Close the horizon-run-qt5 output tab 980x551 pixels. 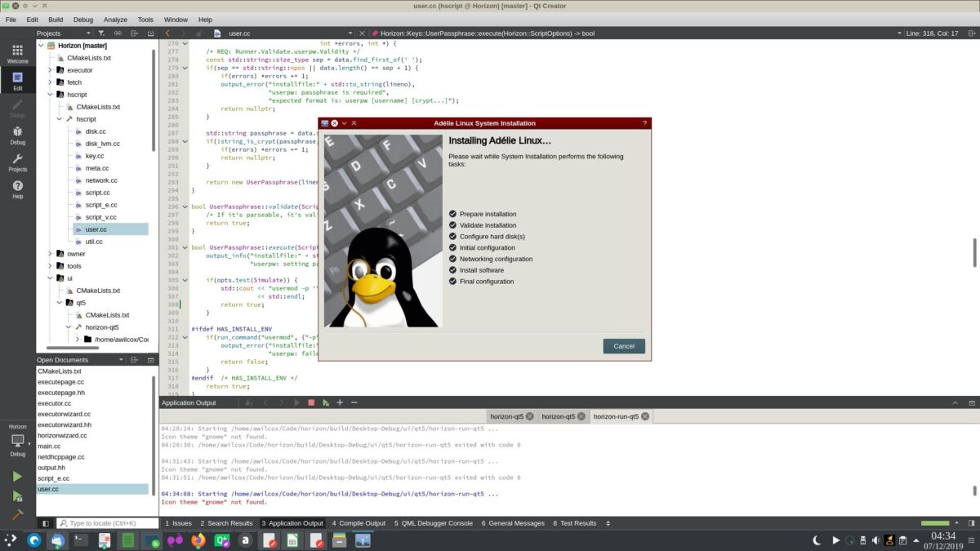pos(645,416)
